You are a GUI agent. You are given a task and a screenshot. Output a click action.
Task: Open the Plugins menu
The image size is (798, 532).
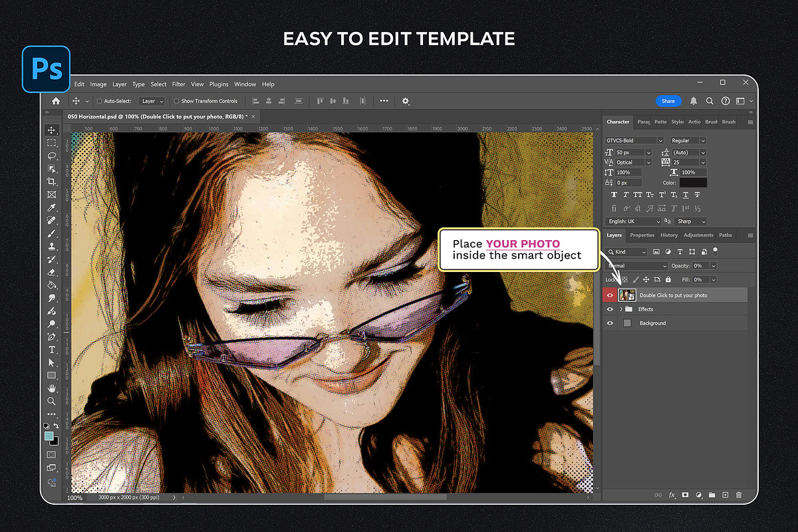[x=219, y=84]
